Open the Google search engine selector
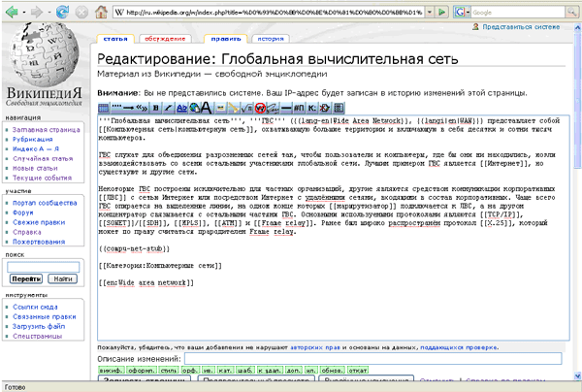Screen dimensions: 582x392 [462, 12]
